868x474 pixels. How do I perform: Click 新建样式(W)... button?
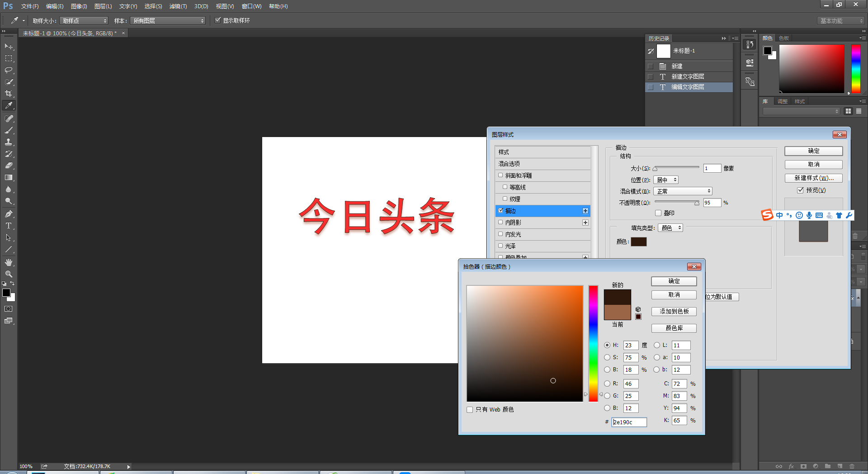[x=814, y=178]
